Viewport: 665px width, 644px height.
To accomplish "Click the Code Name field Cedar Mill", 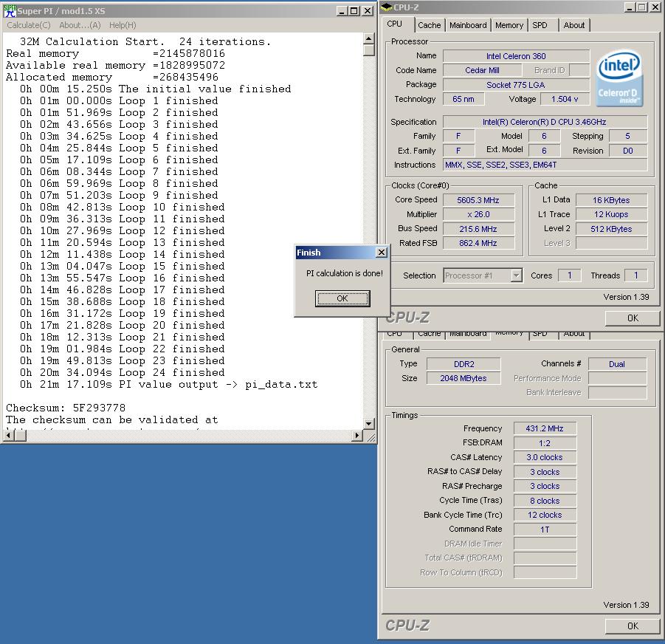I will [x=482, y=70].
